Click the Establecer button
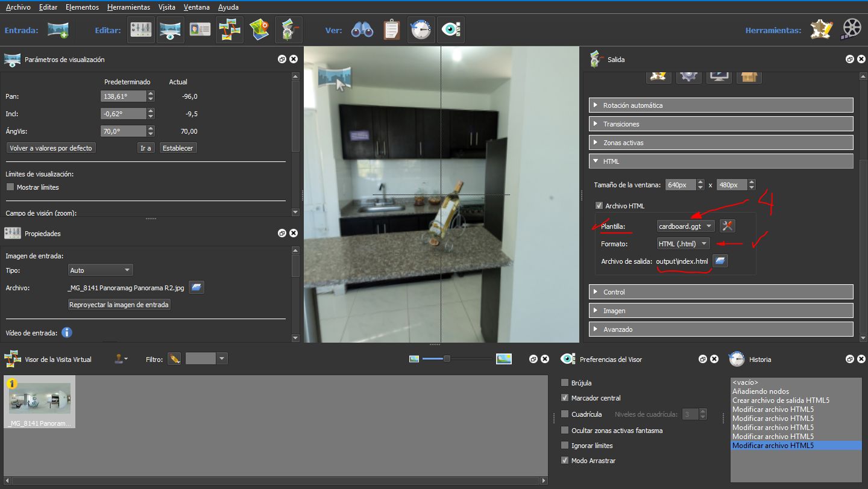 [x=178, y=148]
